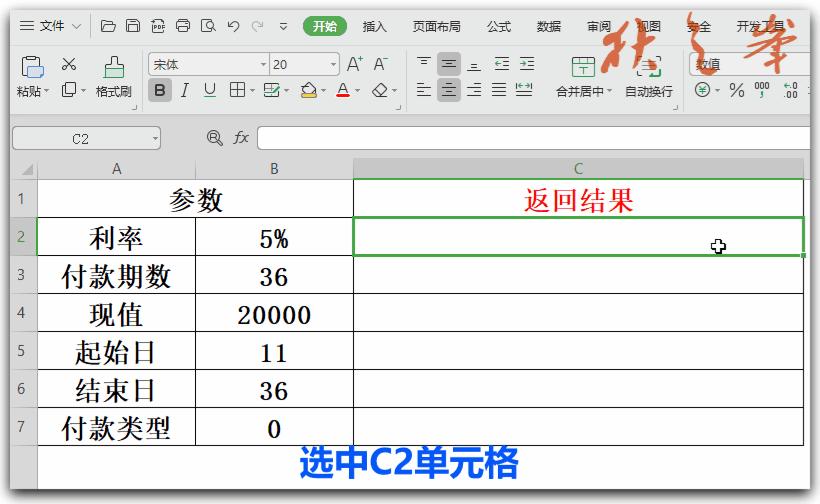Image resolution: width=820 pixels, height=504 pixels.
Task: Click distributed alignment icon
Action: [x=524, y=90]
